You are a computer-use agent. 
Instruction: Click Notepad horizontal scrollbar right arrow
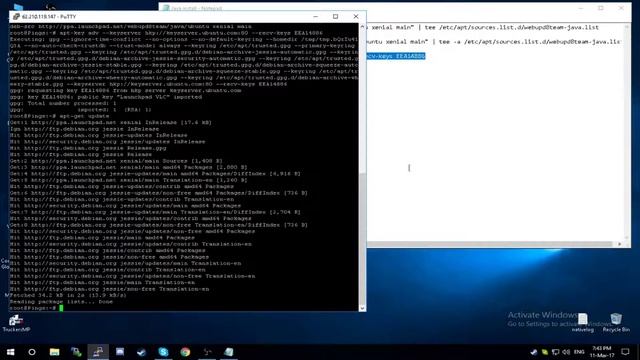(x=620, y=244)
